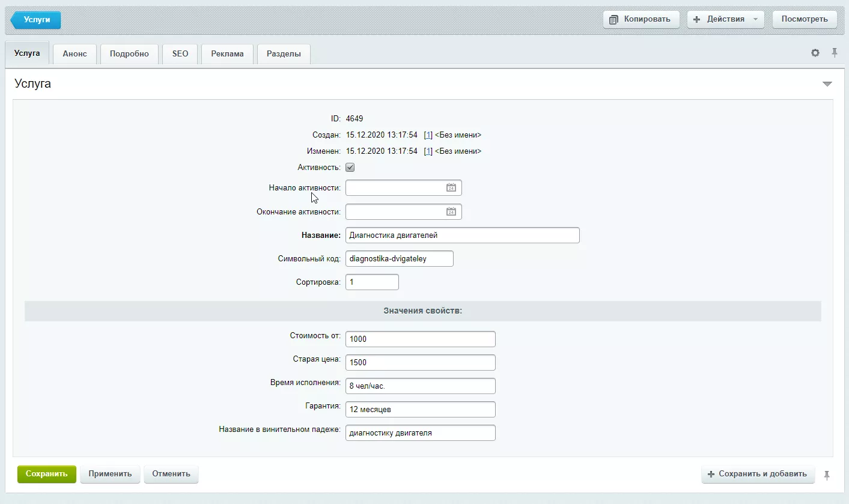Image resolution: width=849 pixels, height=504 pixels.
Task: Click the Старая цена field
Action: tap(421, 362)
